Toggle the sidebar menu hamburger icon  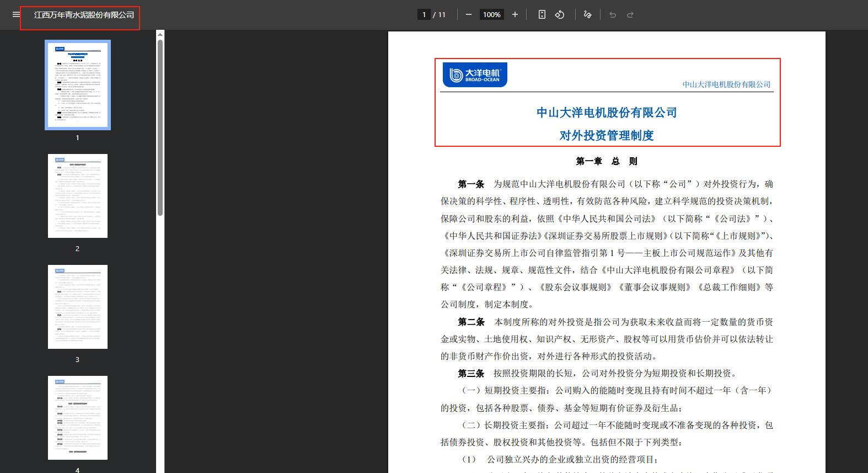(x=16, y=14)
